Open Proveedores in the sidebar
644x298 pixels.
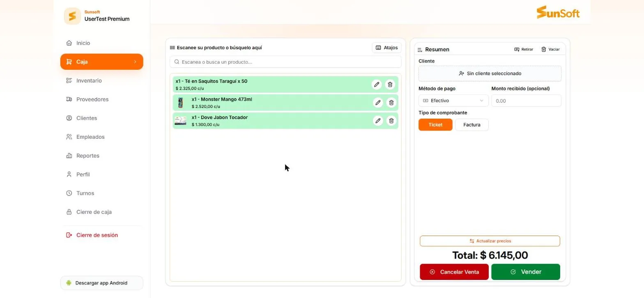(x=102, y=99)
